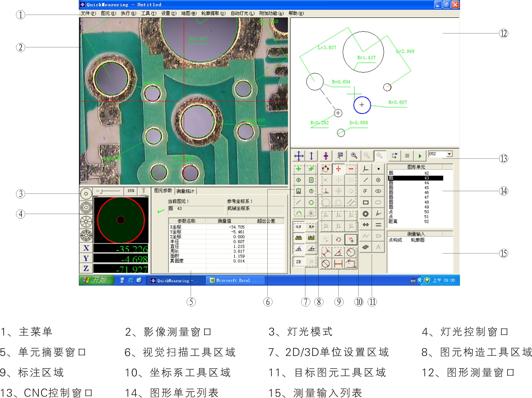This screenshot has height=398, width=532.
Task: Select the green line scan tool
Action: point(298,202)
